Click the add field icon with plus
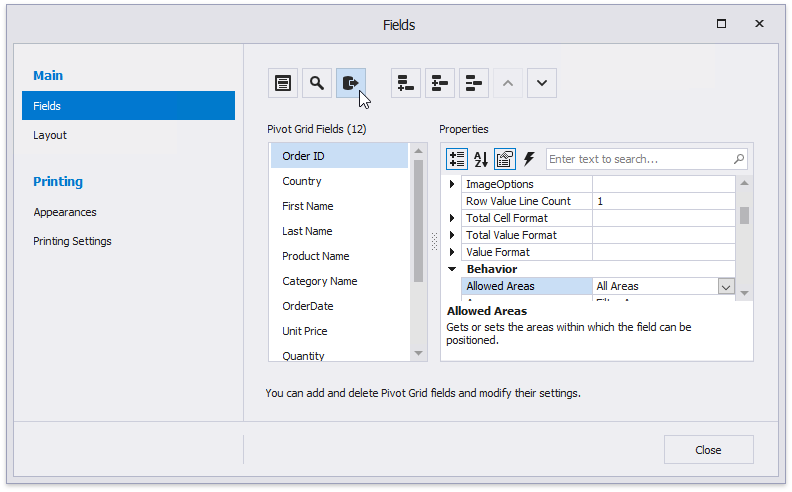The width and height of the screenshot is (792, 492). coord(406,83)
